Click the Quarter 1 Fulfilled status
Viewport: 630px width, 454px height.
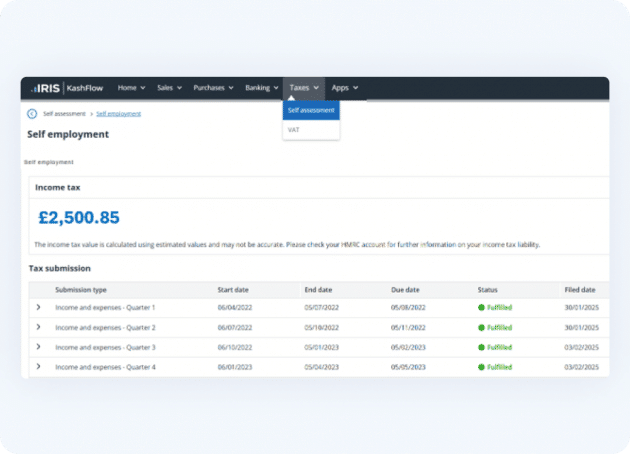(495, 307)
